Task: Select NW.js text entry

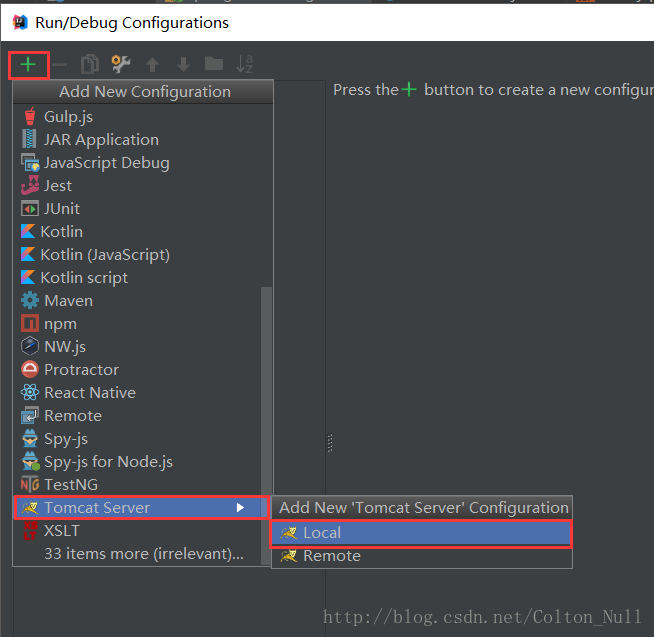Action: point(65,347)
